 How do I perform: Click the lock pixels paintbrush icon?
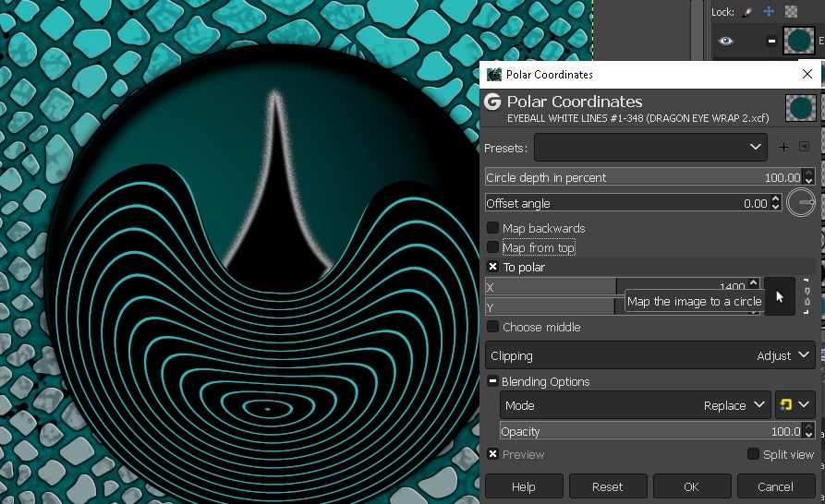747,12
